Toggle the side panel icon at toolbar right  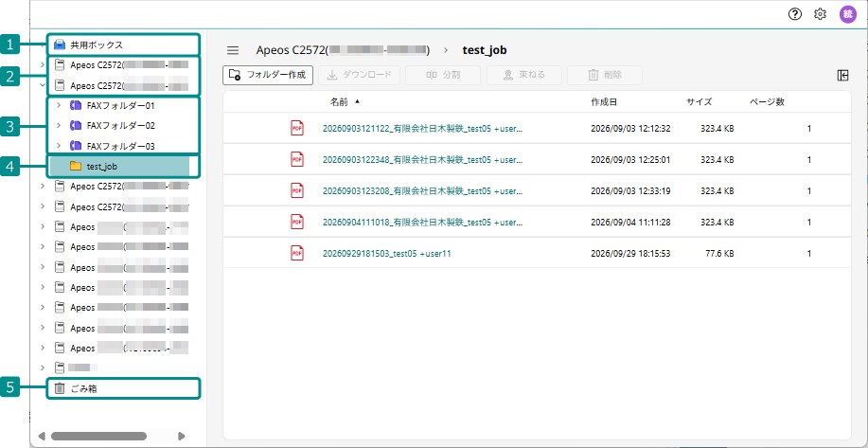[842, 76]
